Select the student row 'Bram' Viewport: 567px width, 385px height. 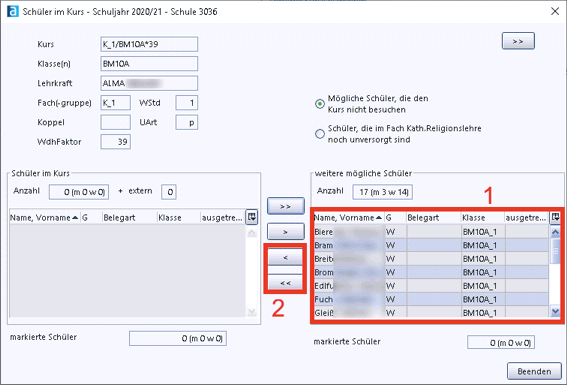click(431, 245)
